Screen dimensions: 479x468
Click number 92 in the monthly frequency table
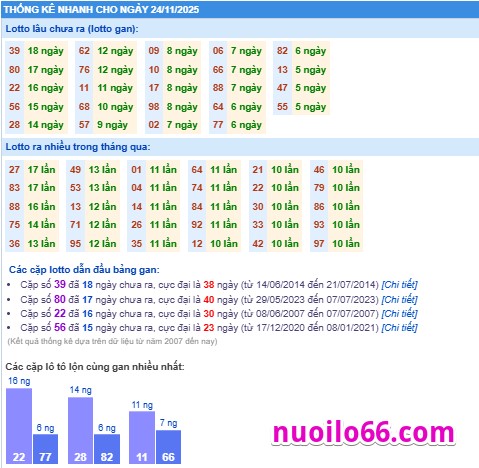[x=197, y=225]
